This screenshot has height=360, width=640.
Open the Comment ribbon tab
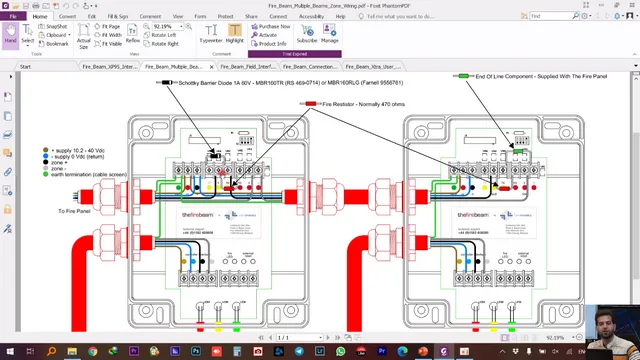coord(150,16)
